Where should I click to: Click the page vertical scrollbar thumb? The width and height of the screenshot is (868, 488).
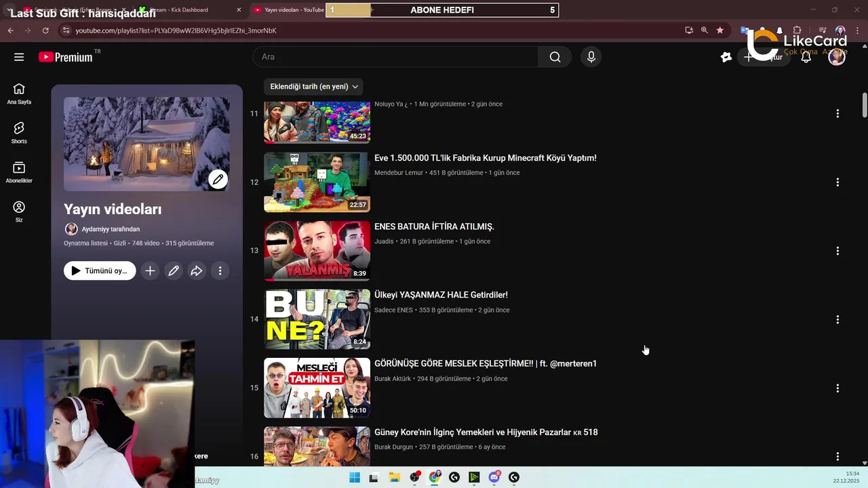(x=865, y=104)
